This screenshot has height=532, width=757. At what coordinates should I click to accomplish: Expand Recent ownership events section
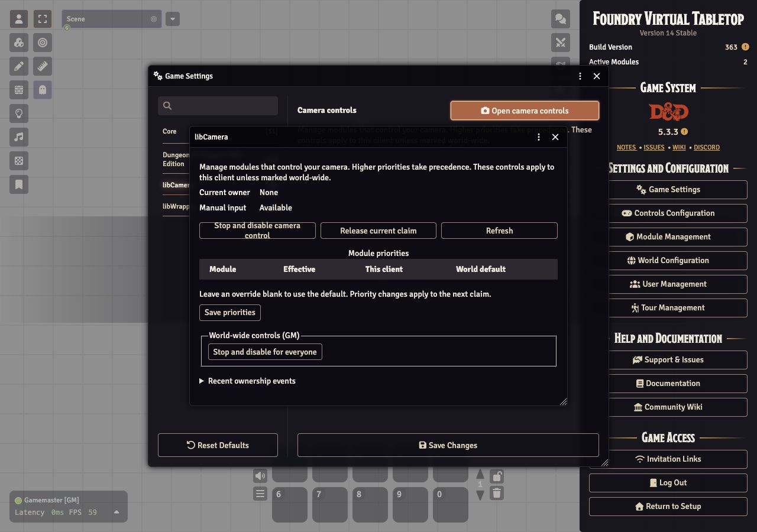(x=248, y=381)
